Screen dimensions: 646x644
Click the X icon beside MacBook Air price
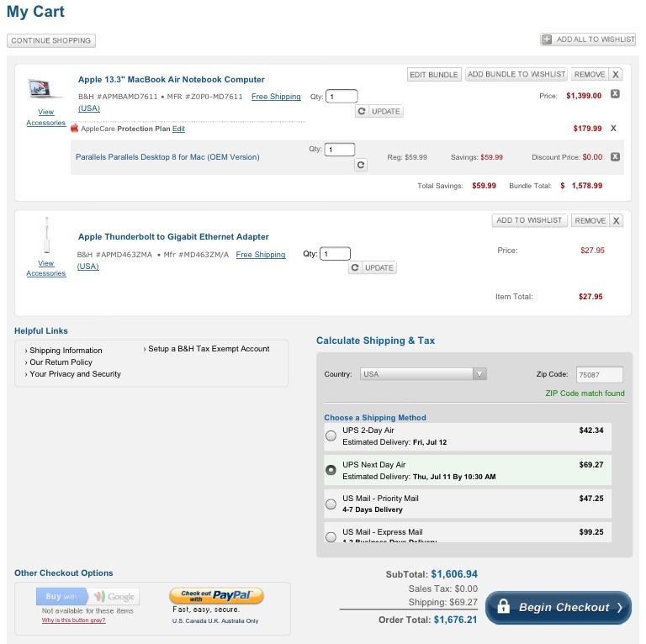tap(615, 94)
